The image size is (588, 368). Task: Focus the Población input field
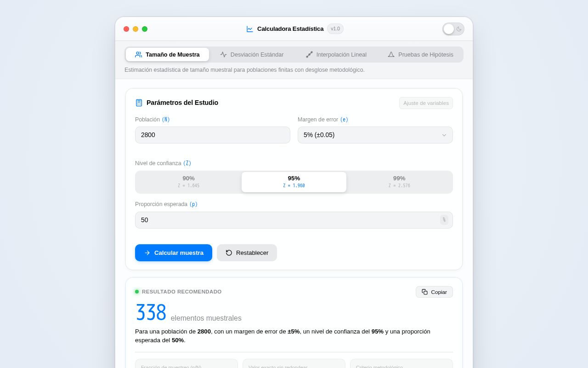tap(213, 135)
